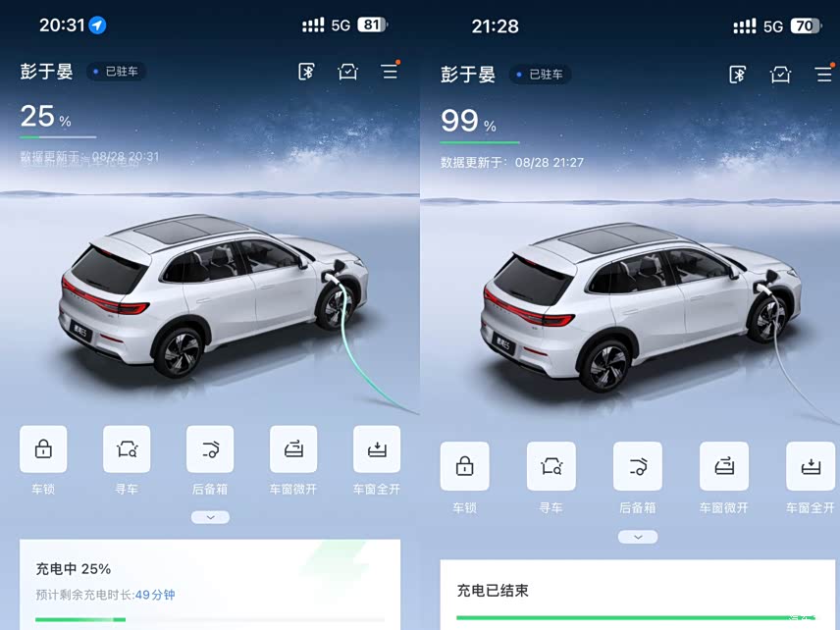Open hamburger menu in right screenshot header

[824, 74]
